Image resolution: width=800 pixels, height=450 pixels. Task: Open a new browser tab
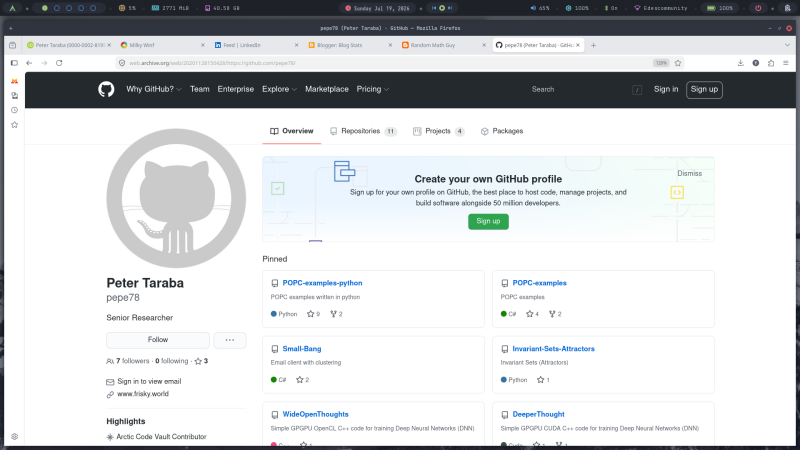(593, 45)
